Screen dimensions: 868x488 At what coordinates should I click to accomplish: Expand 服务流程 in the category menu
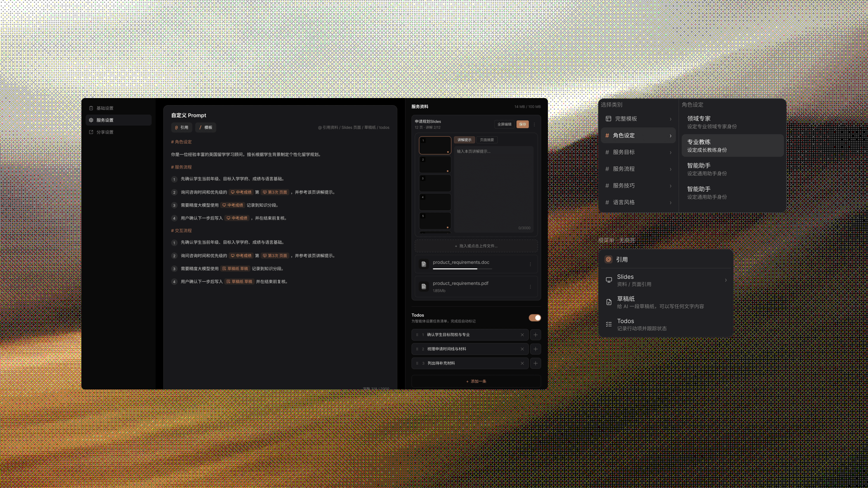[638, 169]
